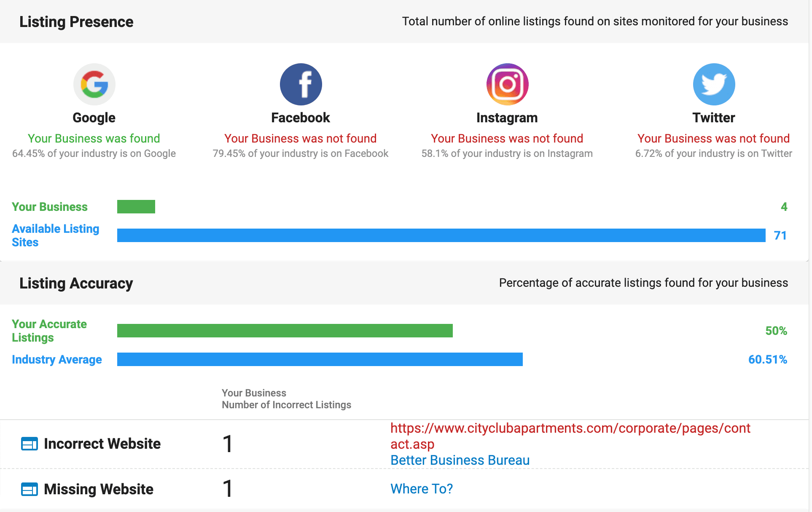Select the Listing Presence section heading
The image size is (812, 512).
[x=76, y=22]
